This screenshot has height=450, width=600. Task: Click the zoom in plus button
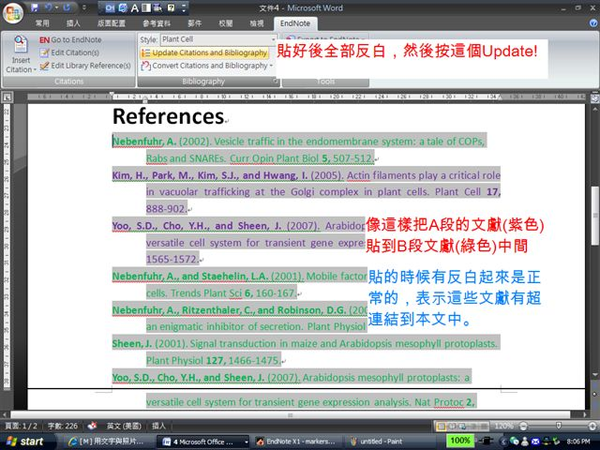click(592, 426)
